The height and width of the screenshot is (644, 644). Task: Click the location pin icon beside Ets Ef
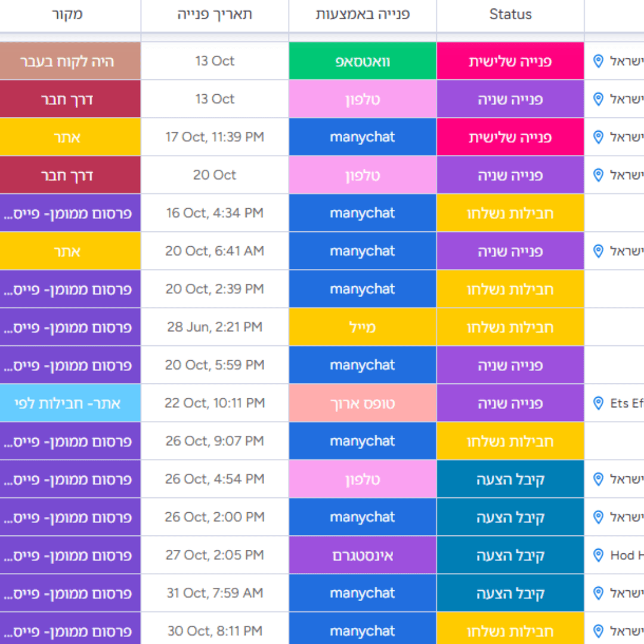599,404
